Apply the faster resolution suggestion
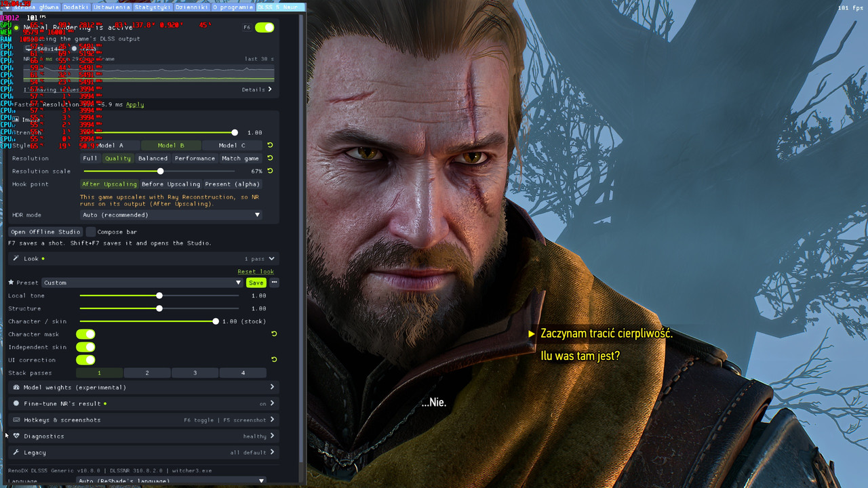The image size is (868, 488). (x=135, y=104)
